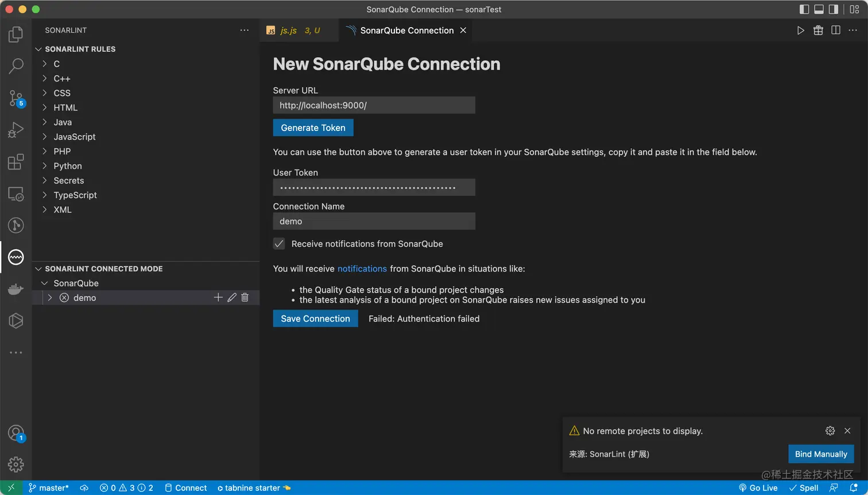868x495 pixels.
Task: Toggle primary sidebar layout icon
Action: [x=804, y=9]
